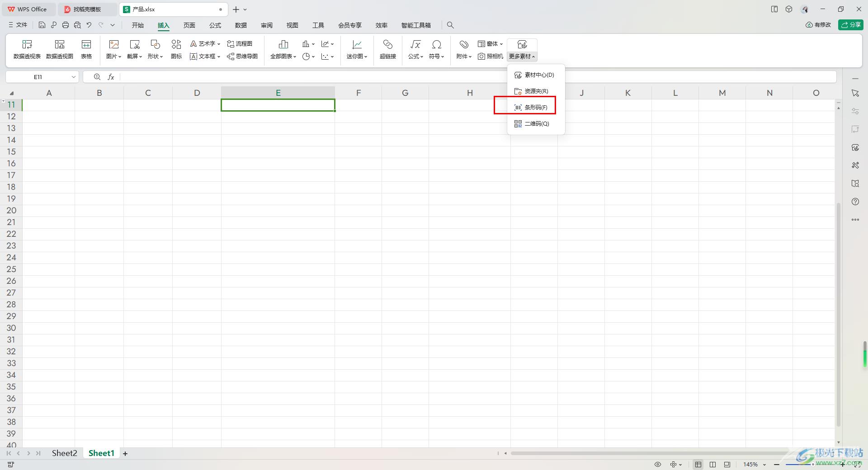Viewport: 868px width, 470px height.
Task: Open the zoom percentage 145% dropdown
Action: (x=764, y=465)
